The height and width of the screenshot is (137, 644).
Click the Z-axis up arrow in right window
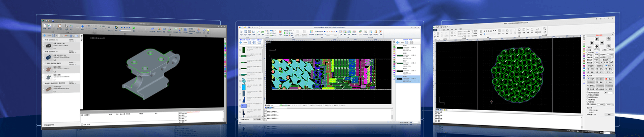coord(609,39)
